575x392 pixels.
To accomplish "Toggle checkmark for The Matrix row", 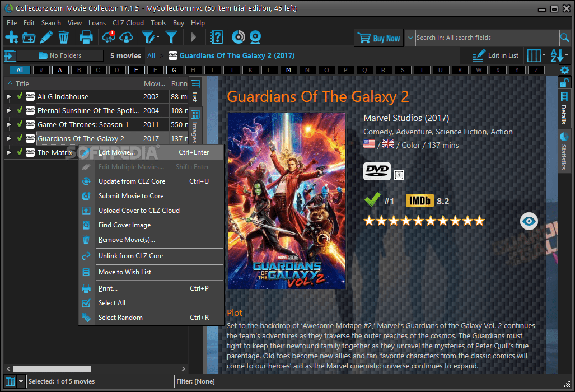I will click(x=20, y=152).
